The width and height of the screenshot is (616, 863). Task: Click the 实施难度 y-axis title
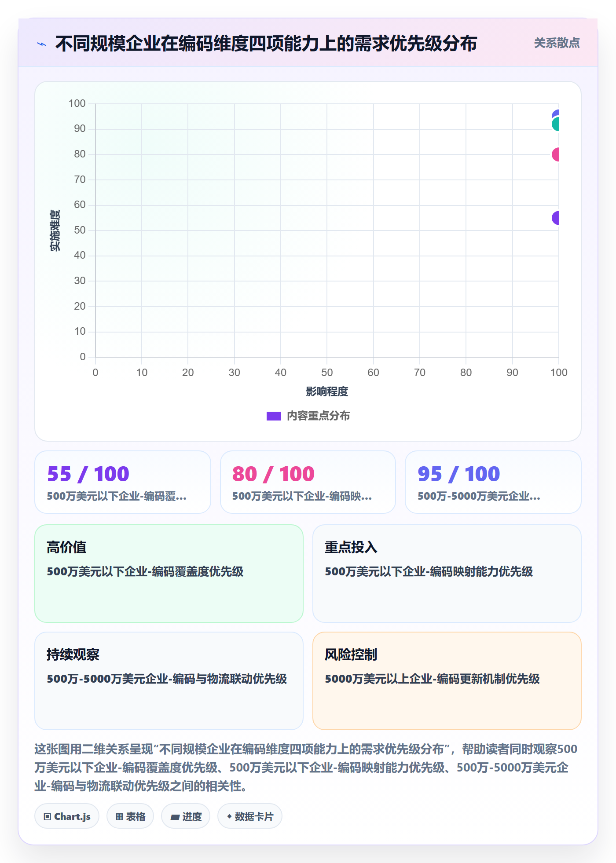pos(55,230)
